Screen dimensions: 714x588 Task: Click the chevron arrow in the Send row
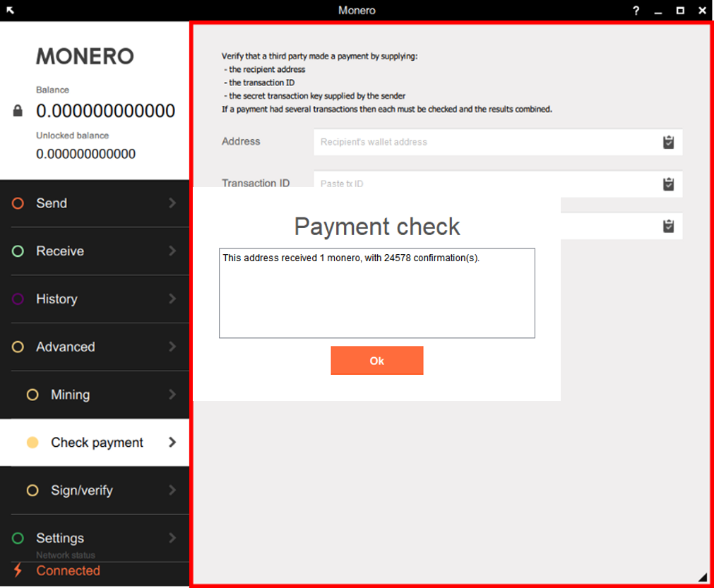click(172, 203)
